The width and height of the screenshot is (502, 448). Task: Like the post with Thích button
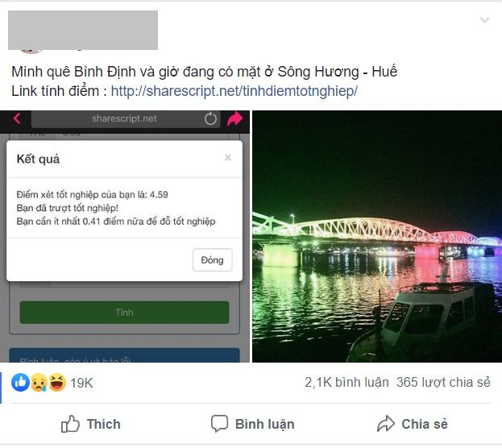click(91, 424)
